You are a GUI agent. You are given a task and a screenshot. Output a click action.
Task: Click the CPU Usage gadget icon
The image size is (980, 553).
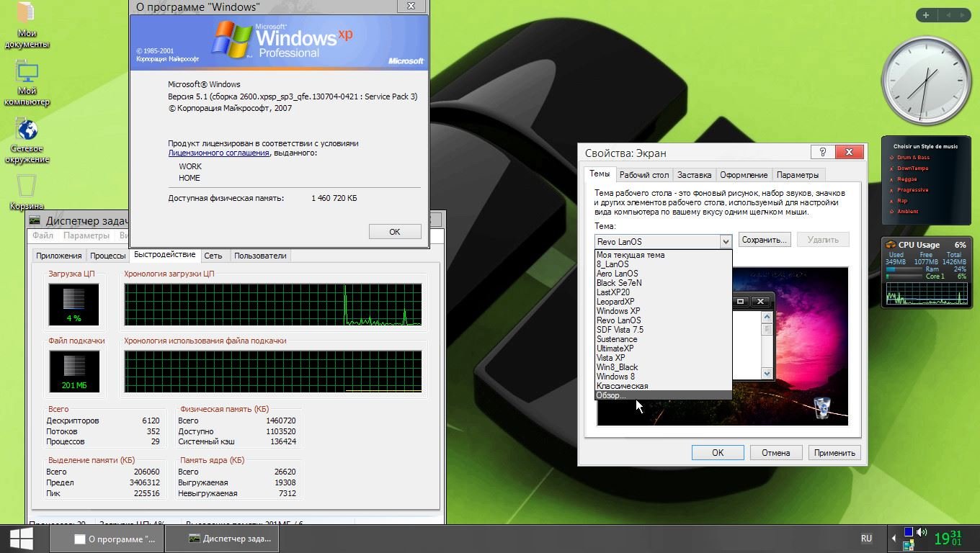(x=891, y=245)
